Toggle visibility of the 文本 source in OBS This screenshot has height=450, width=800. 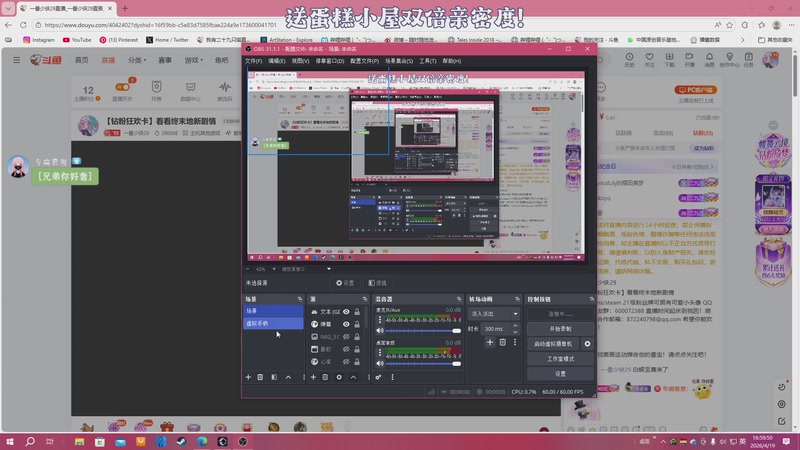click(346, 312)
